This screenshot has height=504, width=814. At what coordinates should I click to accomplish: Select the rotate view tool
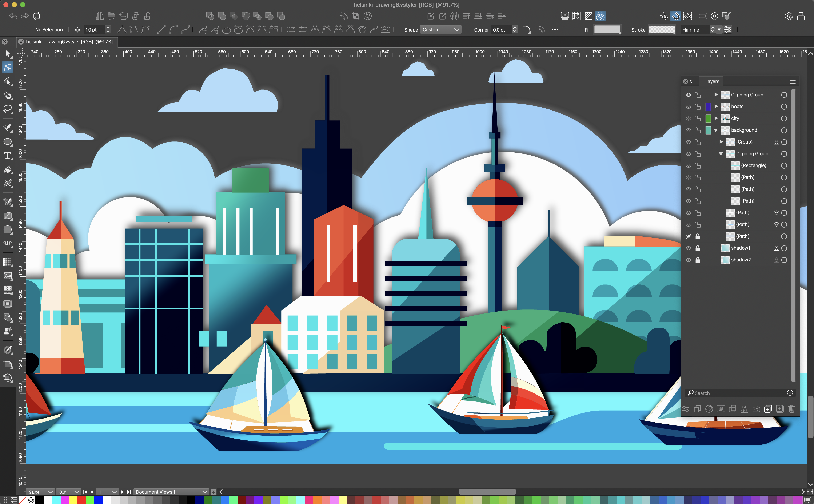tap(8, 378)
